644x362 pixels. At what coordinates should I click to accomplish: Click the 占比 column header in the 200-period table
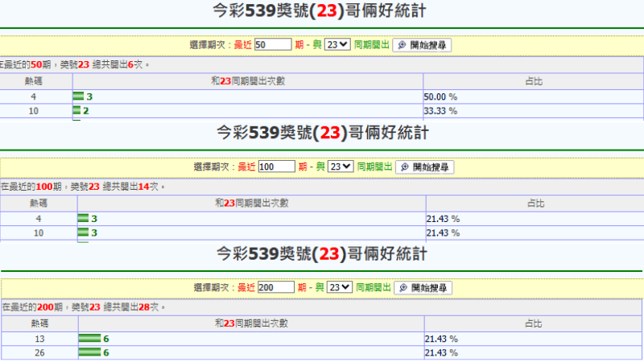pos(534,323)
